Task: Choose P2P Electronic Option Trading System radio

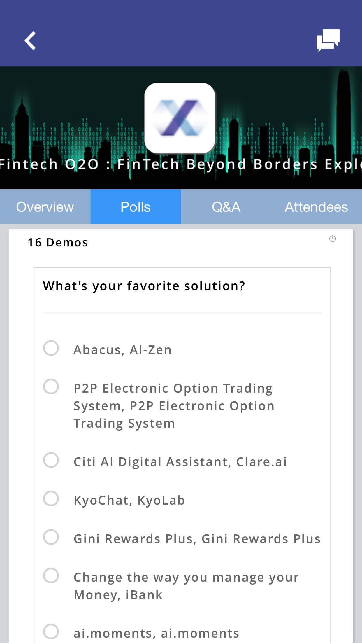Action: (x=51, y=386)
